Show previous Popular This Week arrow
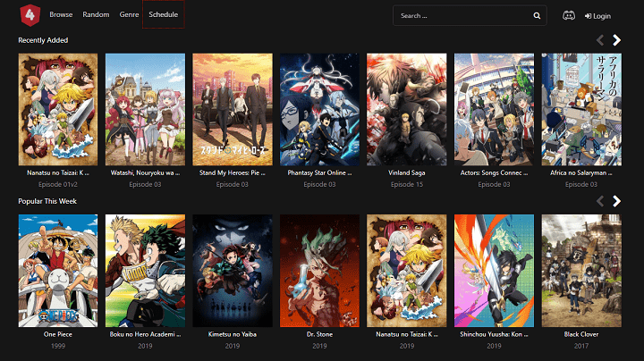Image resolution: width=644 pixels, height=361 pixels. [600, 201]
